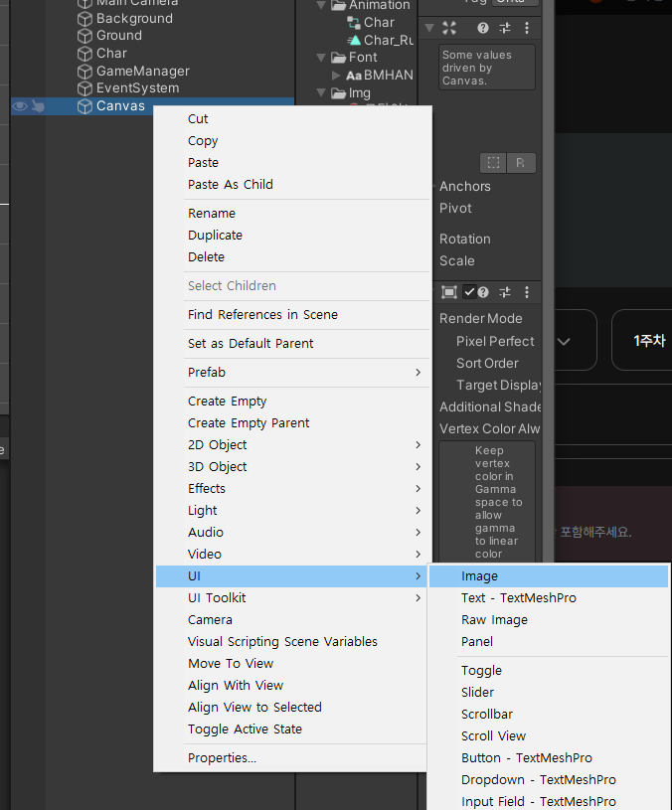The height and width of the screenshot is (810, 672).
Task: Choose Copy from the context menu
Action: point(293,140)
